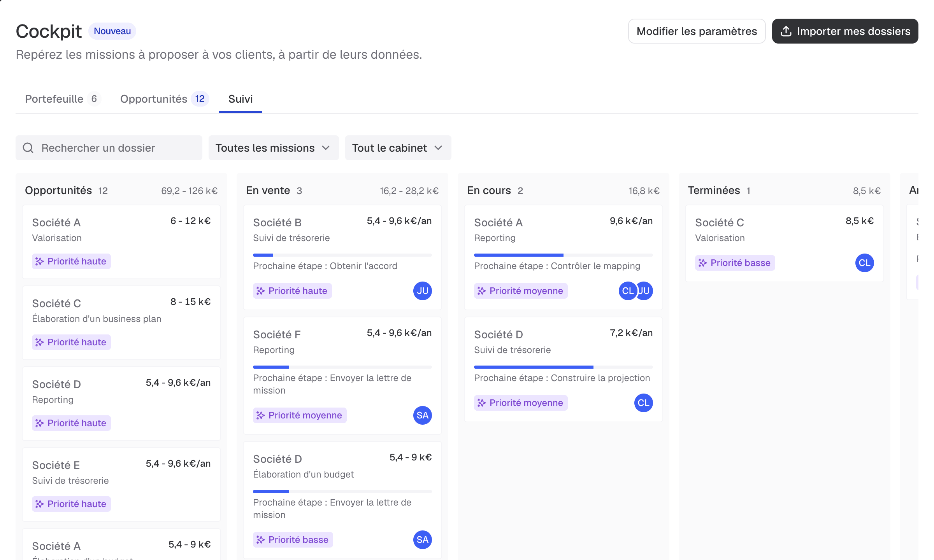Switch to the Portefeuille tab
Viewport: 934px width, 560px height.
[63, 99]
